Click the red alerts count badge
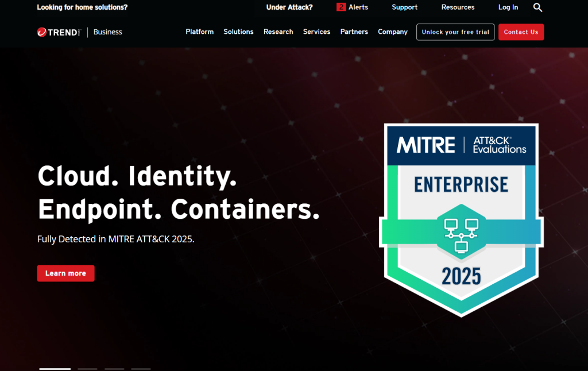The image size is (588, 371). tap(341, 7)
